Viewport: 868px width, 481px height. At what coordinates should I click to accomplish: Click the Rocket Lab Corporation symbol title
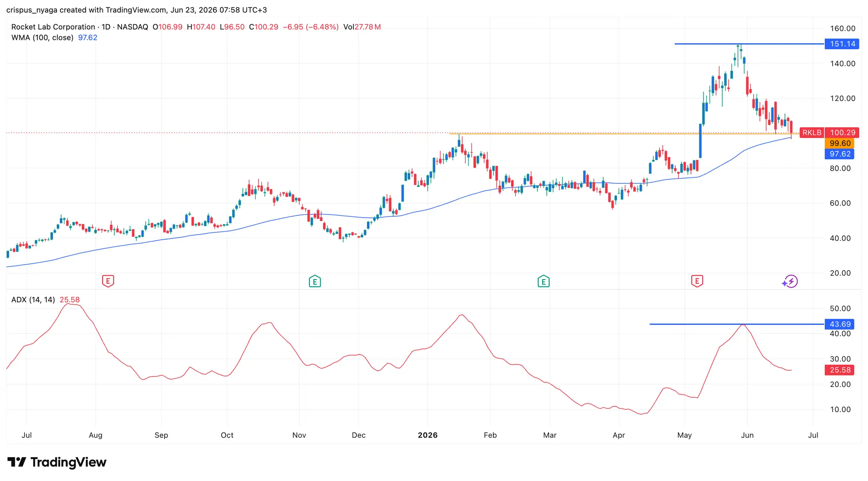[x=53, y=27]
